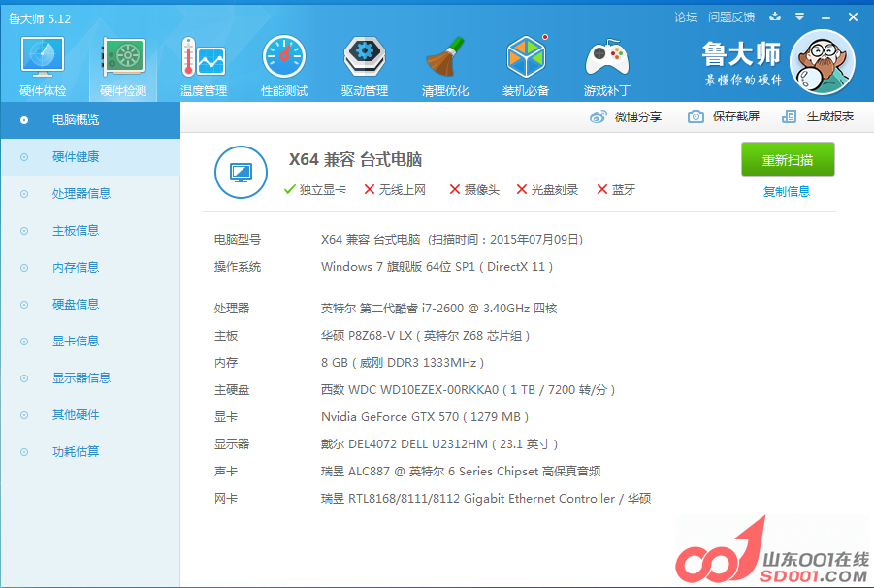
Task: Open 游戏补丁 gamepad icon
Action: point(606,57)
